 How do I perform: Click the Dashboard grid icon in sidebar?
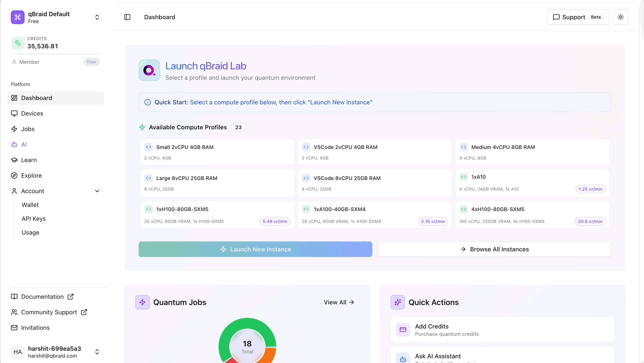click(14, 98)
